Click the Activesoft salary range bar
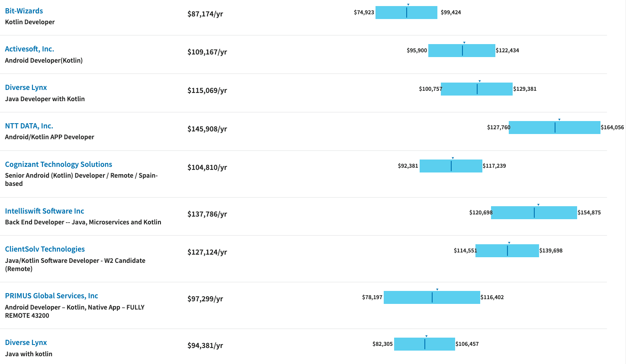This screenshot has height=364, width=626. (462, 51)
